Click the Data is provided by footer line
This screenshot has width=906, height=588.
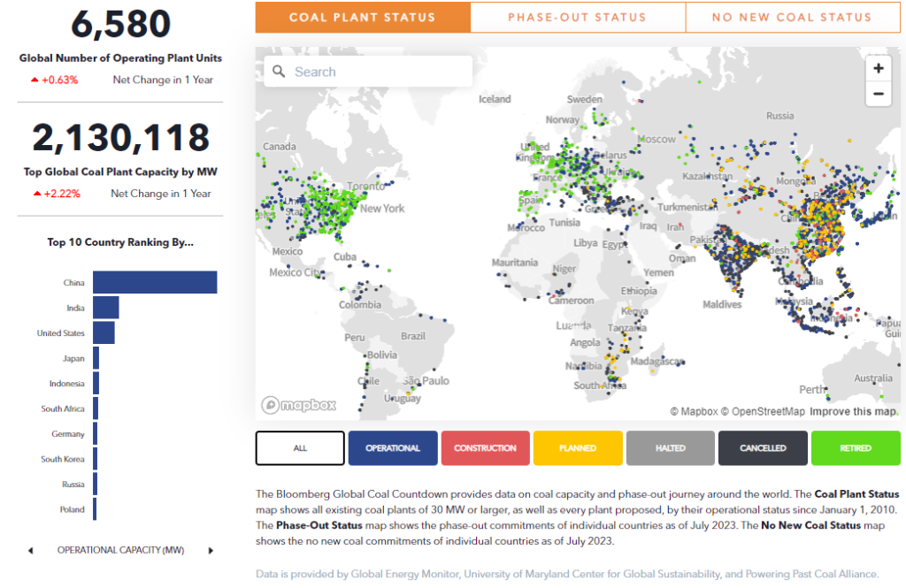pos(567,574)
